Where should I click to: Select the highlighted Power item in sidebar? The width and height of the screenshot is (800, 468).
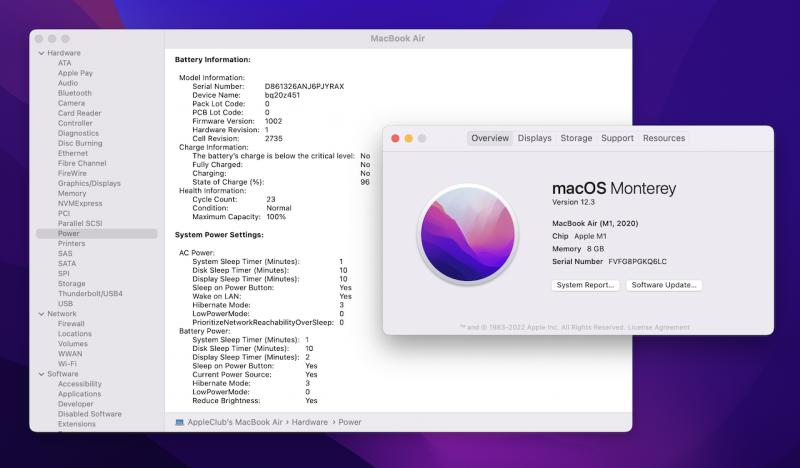point(96,234)
